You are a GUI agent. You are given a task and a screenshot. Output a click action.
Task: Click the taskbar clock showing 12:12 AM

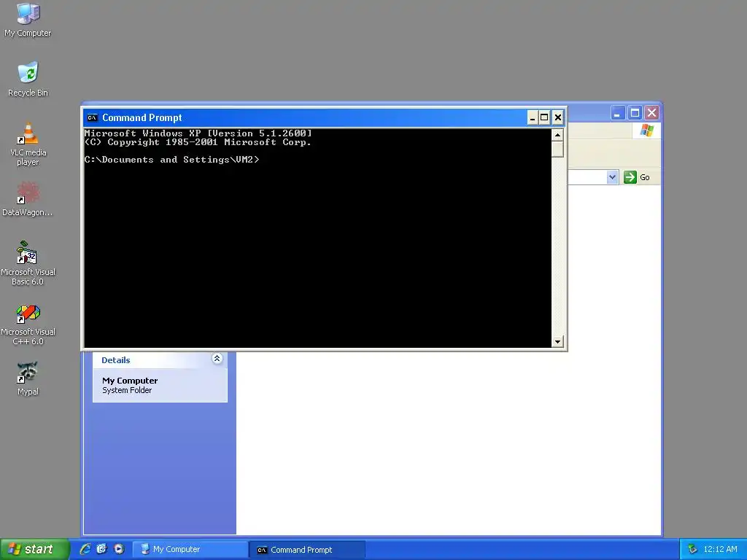tap(720, 549)
